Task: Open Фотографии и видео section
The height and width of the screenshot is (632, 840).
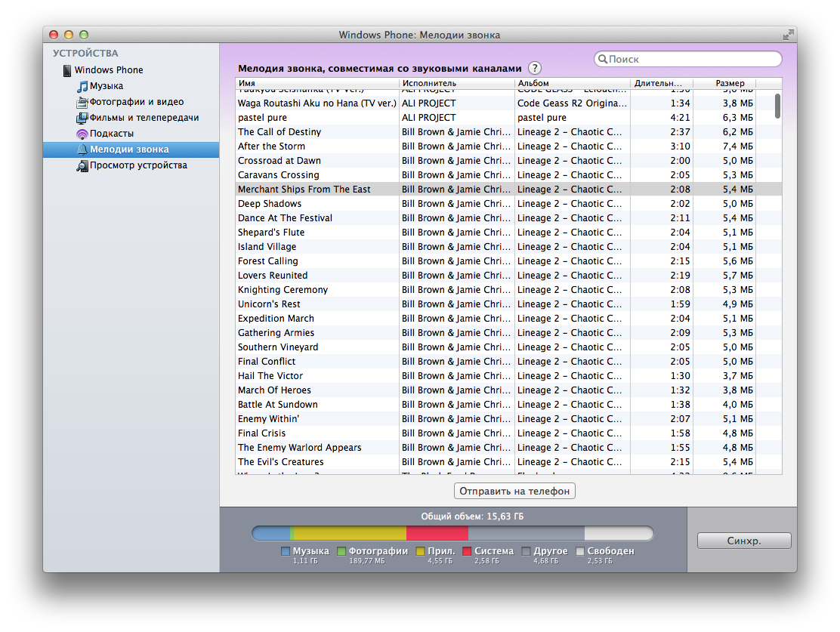Action: (x=137, y=102)
